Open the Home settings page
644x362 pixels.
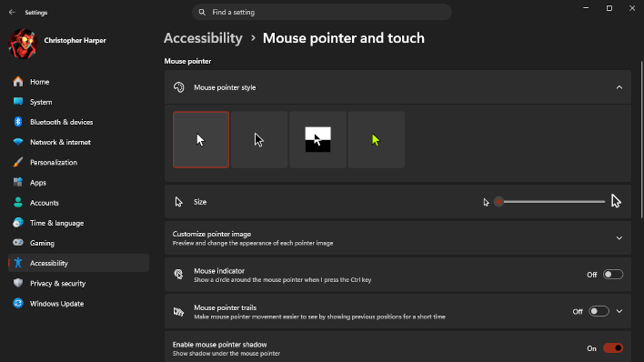[78, 82]
